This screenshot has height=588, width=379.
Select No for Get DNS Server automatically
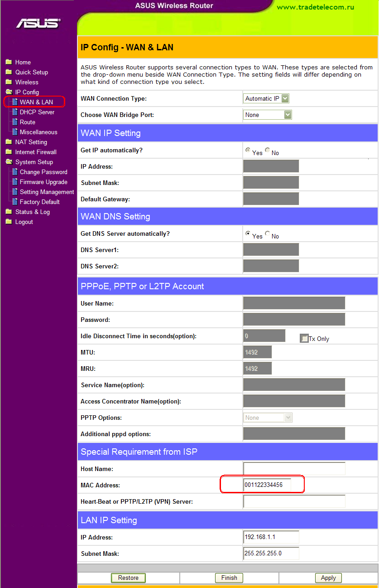click(x=268, y=234)
